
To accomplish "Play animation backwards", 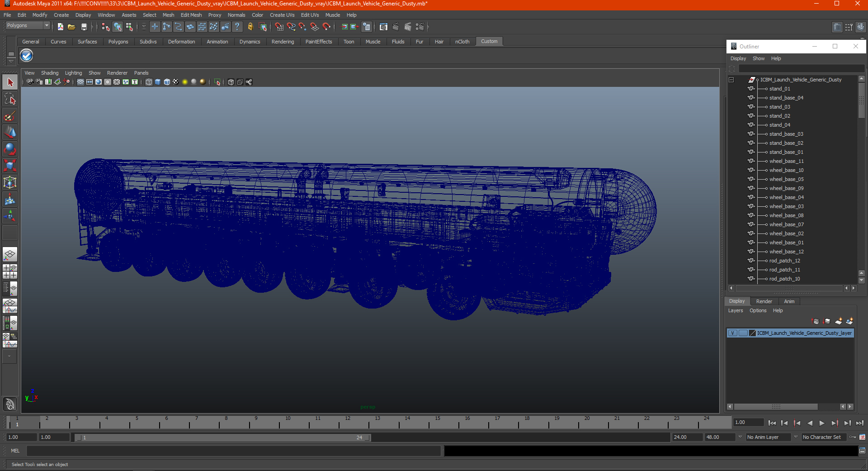I will click(810, 423).
